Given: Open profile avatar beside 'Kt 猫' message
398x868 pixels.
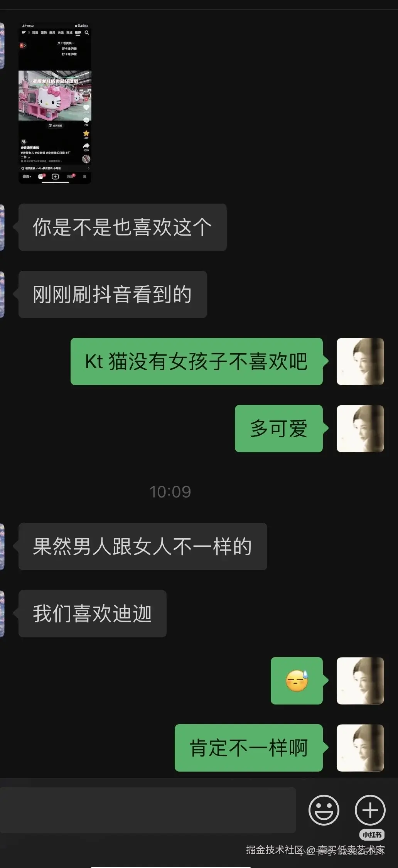Looking at the screenshot, I should pos(360,361).
